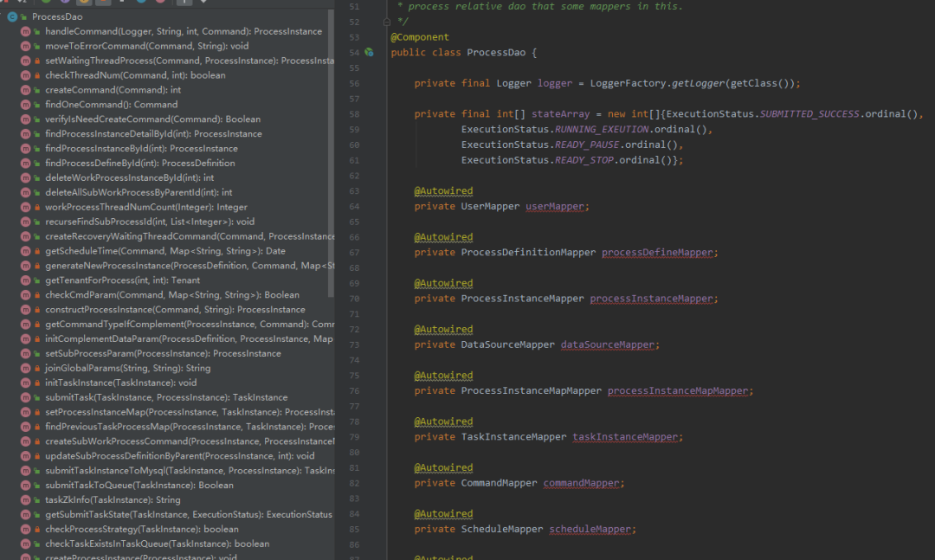
Task: Click the method icon of findProcessDefineById
Action: pos(26,163)
